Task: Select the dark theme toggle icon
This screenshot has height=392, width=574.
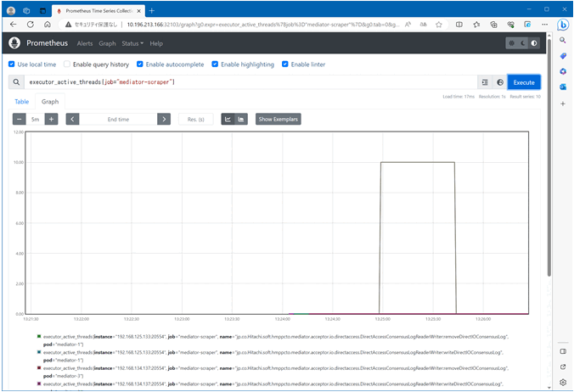Action: pyautogui.click(x=522, y=43)
